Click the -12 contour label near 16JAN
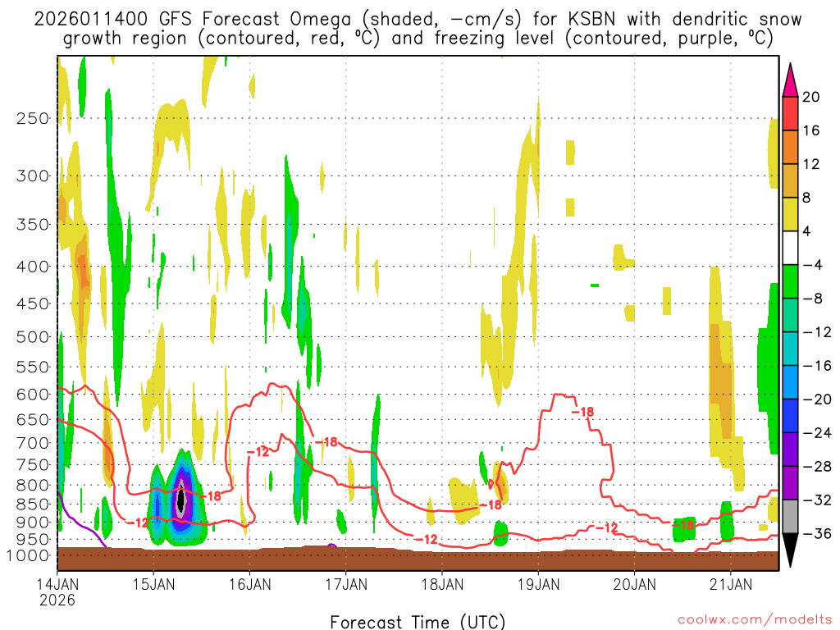Viewport: 840px width, 630px height. point(258,452)
